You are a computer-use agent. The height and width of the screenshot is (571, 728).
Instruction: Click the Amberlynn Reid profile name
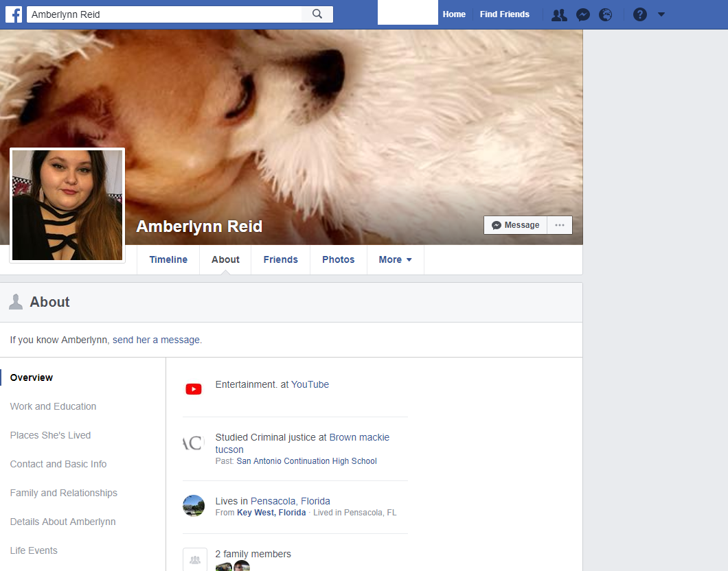199,226
